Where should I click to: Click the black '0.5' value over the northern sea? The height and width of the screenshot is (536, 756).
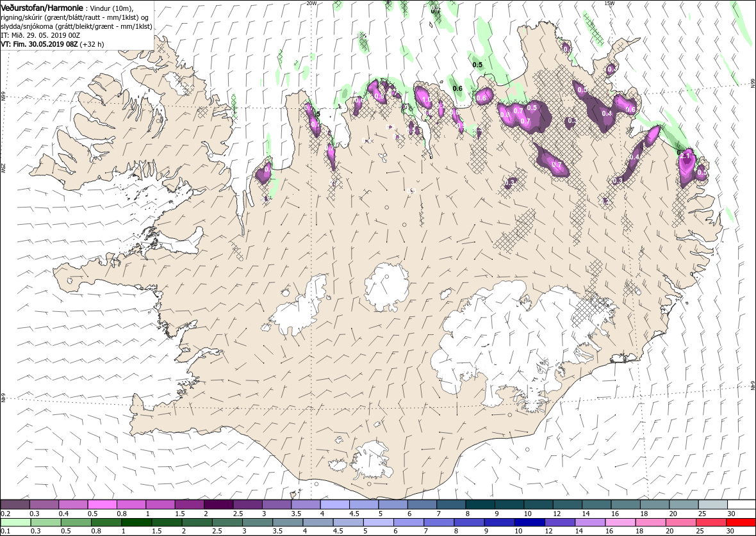[x=477, y=65]
